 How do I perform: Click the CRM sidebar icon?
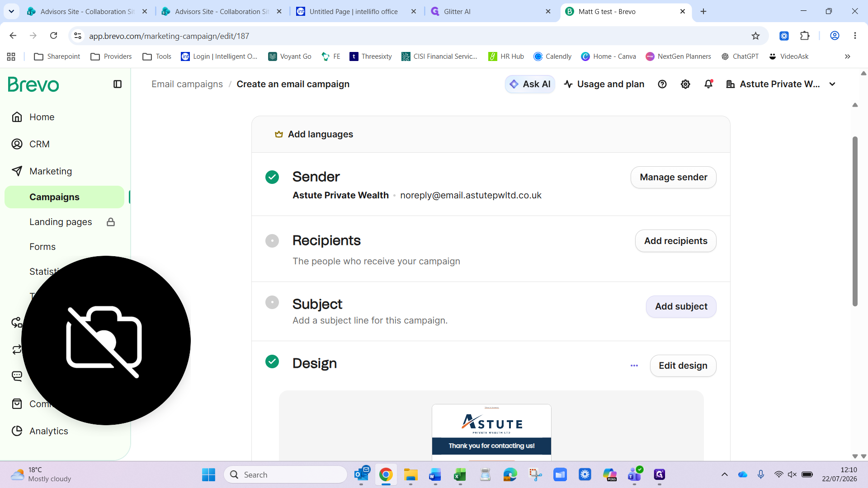[x=17, y=144]
